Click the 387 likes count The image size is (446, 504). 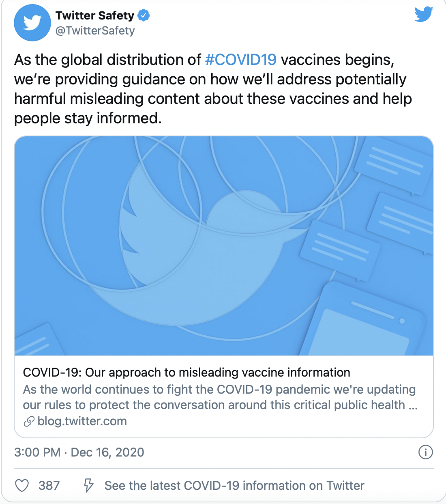(x=49, y=485)
